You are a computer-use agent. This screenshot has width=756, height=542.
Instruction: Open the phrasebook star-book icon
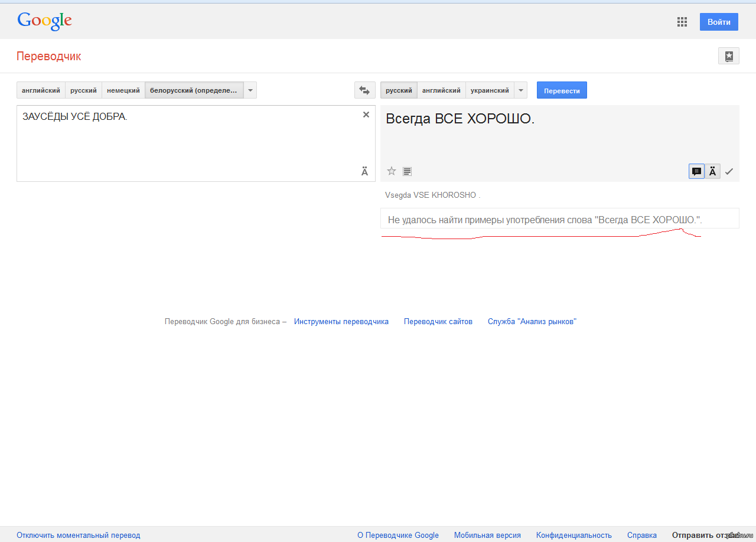[729, 56]
